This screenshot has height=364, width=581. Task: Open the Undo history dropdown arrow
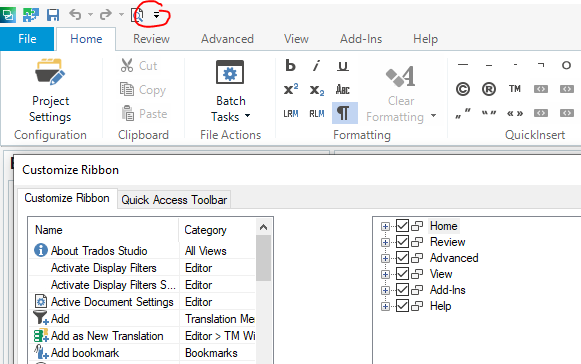90,15
